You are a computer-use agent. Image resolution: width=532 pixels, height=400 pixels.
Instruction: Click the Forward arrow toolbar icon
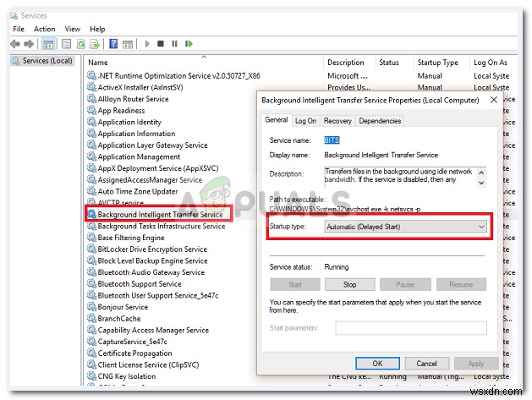29,44
